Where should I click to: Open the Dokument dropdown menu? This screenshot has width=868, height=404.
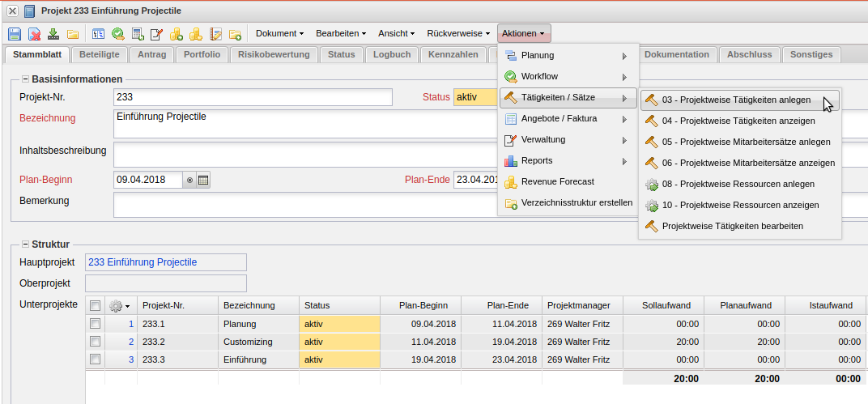(x=279, y=33)
